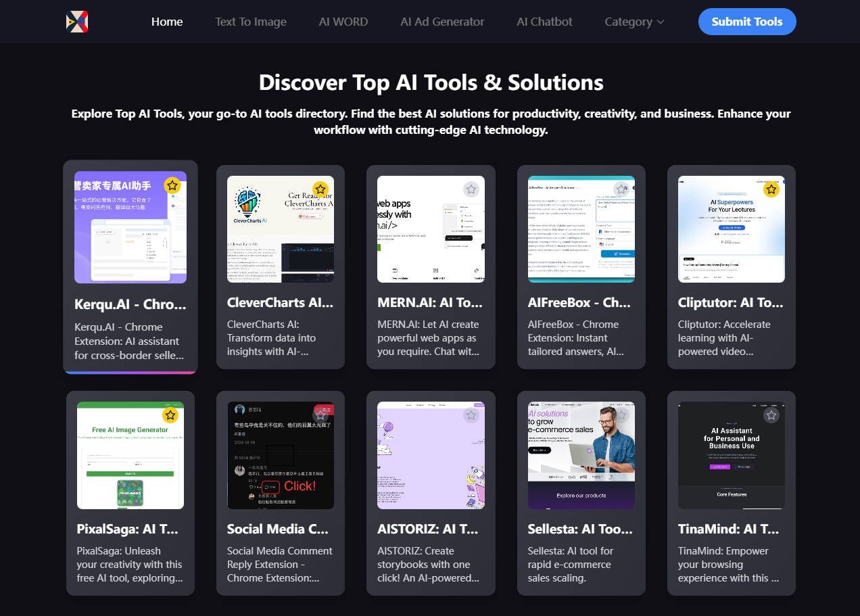860x616 pixels.
Task: Click the Sellesta preview thumbnail
Action: [581, 455]
